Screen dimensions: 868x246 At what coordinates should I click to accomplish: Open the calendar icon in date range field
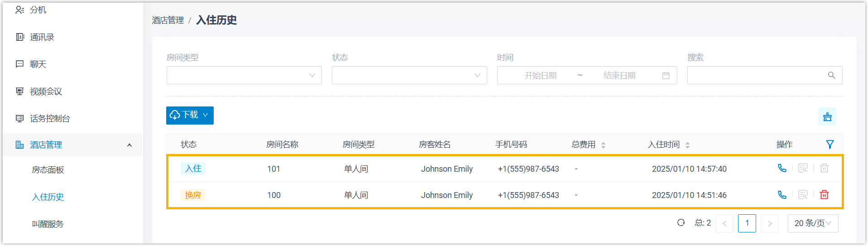666,76
